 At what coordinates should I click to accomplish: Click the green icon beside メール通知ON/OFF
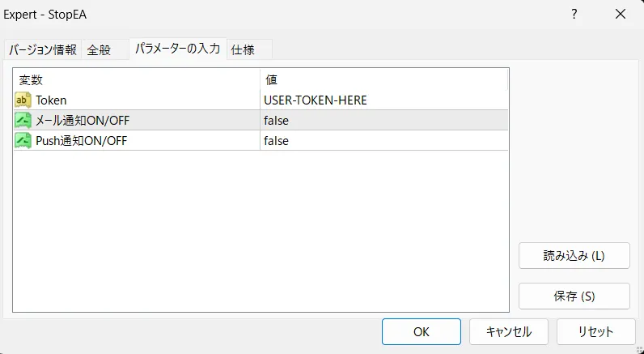(x=23, y=121)
